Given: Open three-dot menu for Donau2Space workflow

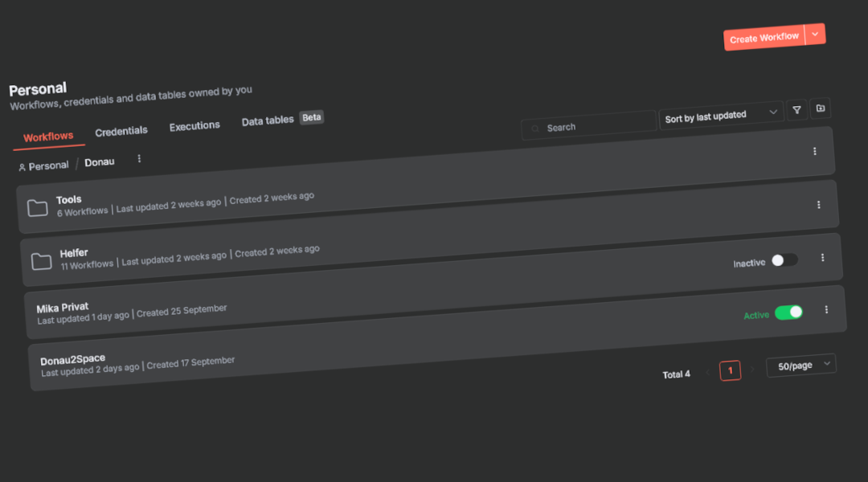Looking at the screenshot, I should pyautogui.click(x=826, y=310).
